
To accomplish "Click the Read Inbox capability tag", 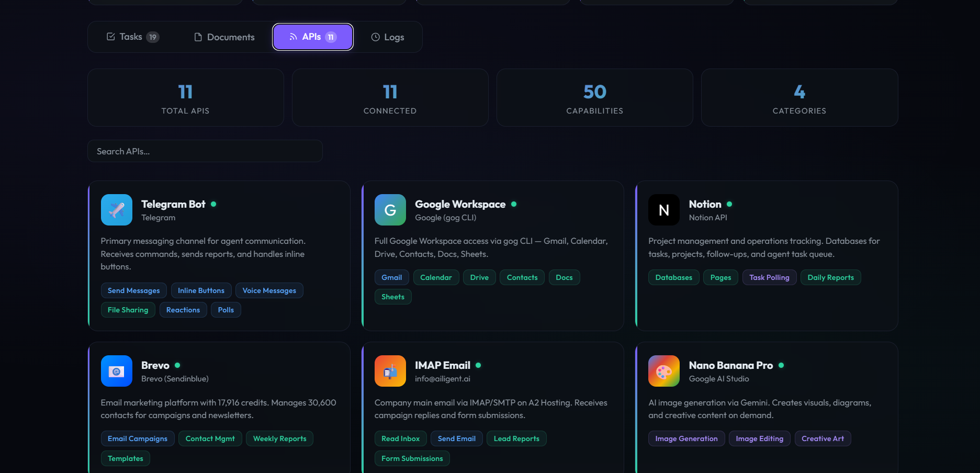I will click(401, 438).
